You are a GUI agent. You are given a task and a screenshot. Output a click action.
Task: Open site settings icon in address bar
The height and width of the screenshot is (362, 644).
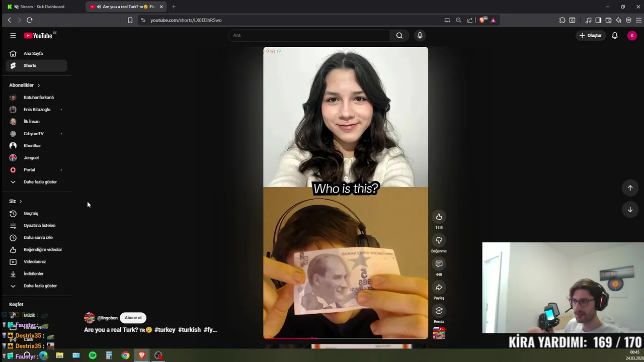pyautogui.click(x=143, y=20)
